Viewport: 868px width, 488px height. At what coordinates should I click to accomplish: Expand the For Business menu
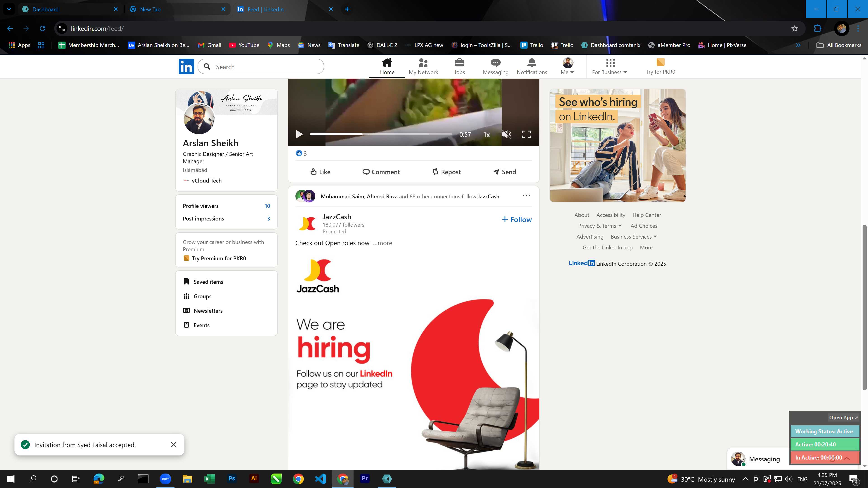pos(610,66)
